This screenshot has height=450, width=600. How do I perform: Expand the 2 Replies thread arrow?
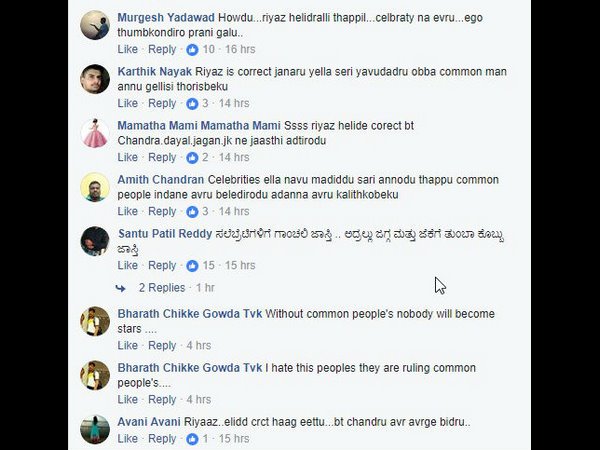coord(126,288)
